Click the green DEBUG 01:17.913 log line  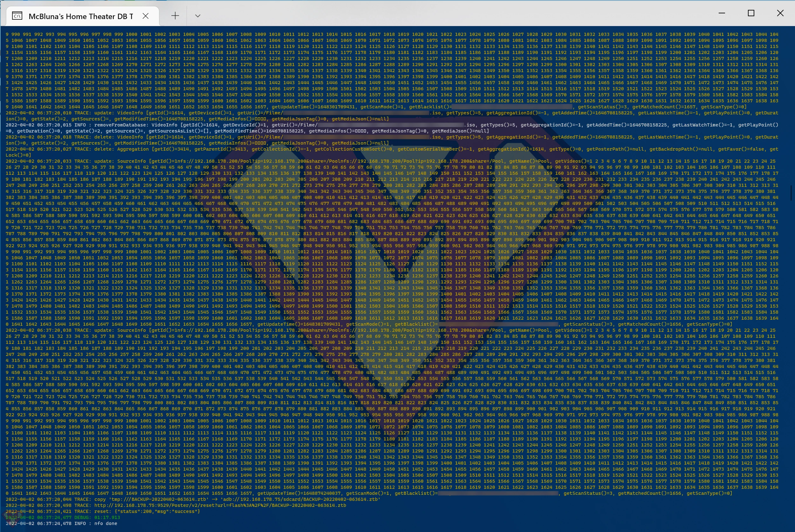(63, 517)
